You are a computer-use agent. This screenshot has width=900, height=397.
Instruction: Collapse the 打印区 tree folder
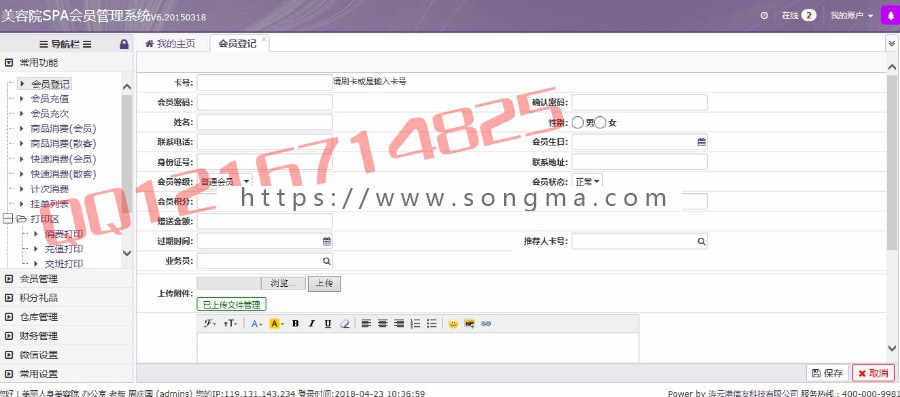click(8, 219)
